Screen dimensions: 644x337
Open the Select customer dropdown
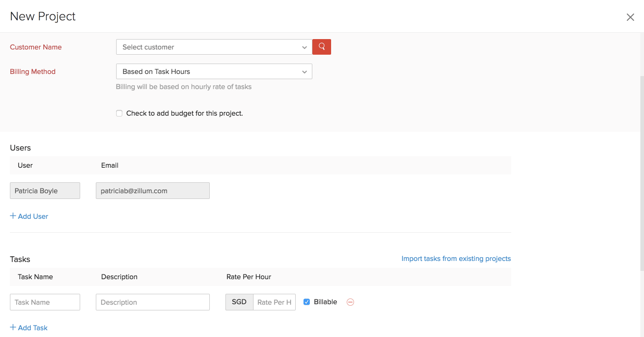pyautogui.click(x=208, y=47)
